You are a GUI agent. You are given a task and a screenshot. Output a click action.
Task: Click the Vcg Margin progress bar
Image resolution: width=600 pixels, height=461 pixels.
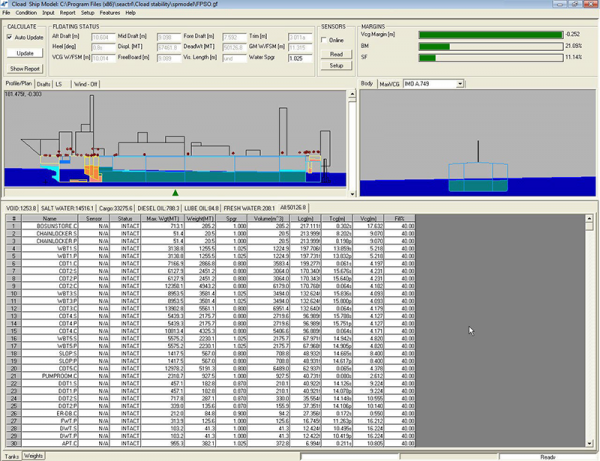coord(490,33)
